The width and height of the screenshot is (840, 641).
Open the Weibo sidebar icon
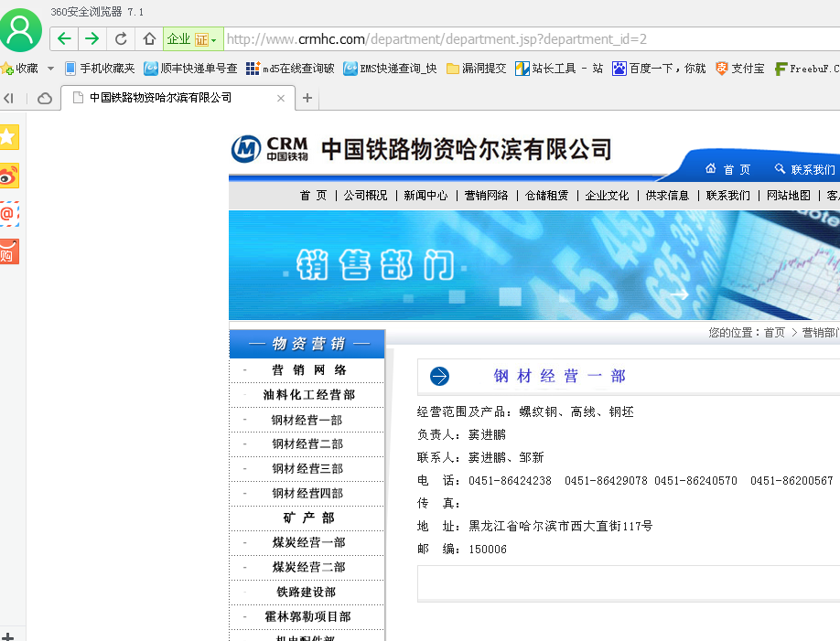pyautogui.click(x=8, y=176)
